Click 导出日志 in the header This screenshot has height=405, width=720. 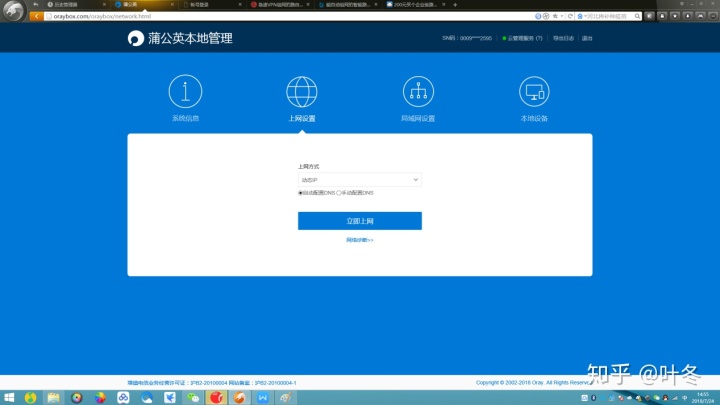click(563, 38)
